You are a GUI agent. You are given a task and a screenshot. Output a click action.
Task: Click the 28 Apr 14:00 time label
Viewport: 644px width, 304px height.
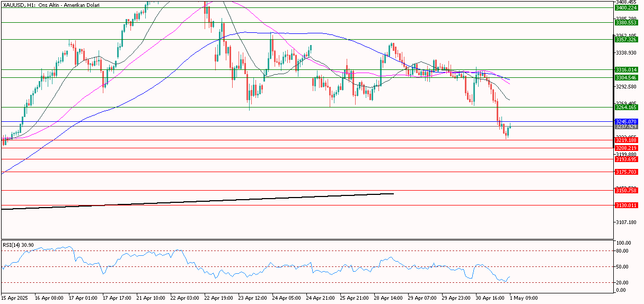tap(387, 298)
